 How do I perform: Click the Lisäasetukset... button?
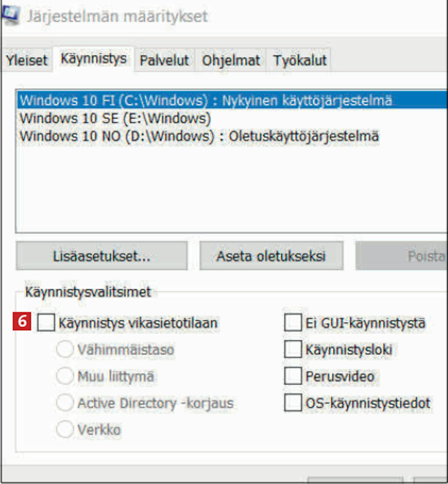[x=102, y=256]
